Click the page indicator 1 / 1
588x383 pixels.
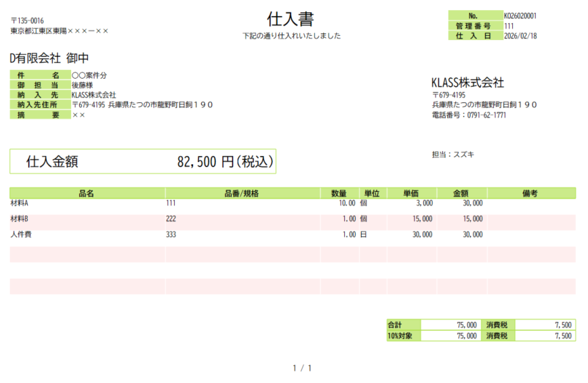pos(301,368)
